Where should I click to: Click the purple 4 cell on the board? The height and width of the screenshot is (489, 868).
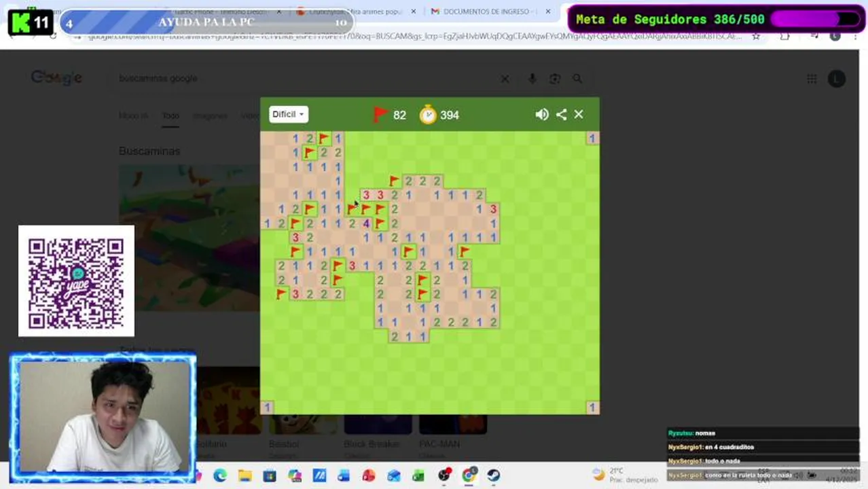tap(366, 223)
